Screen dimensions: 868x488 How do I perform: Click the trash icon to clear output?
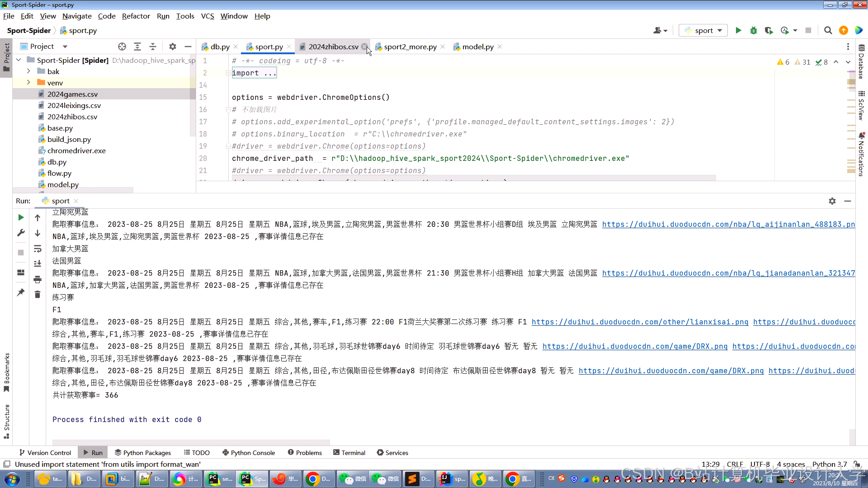[x=38, y=295]
